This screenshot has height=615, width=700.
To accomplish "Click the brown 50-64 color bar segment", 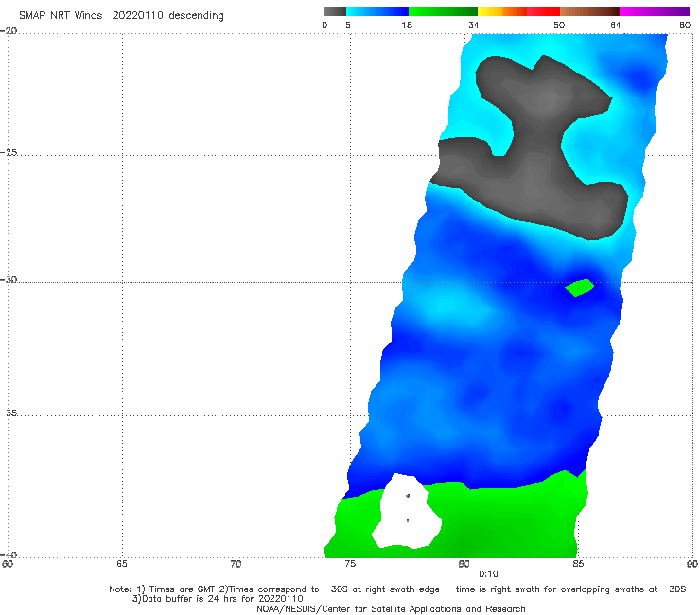I will click(x=589, y=11).
